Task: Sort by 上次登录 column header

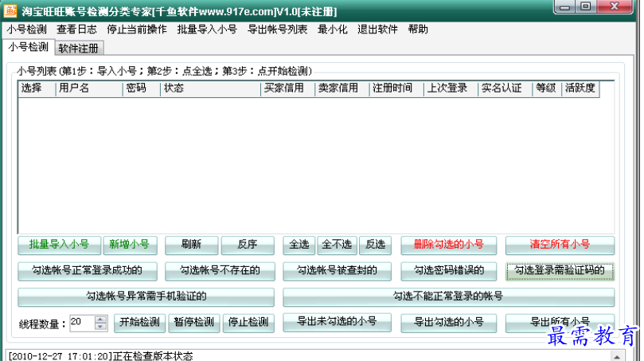Action: click(451, 88)
